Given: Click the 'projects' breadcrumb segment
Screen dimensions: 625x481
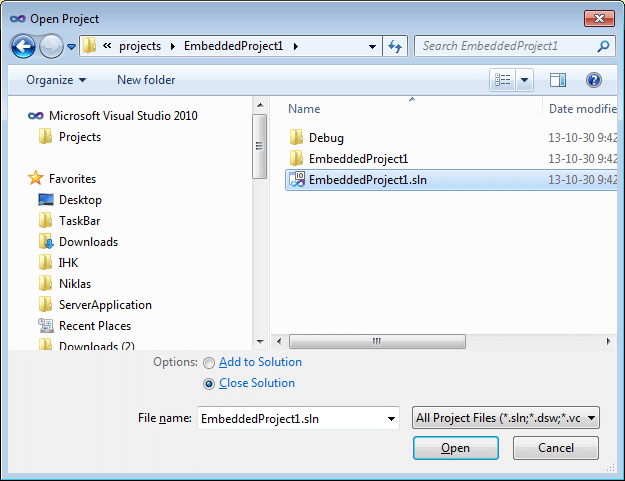Looking at the screenshot, I should coord(140,46).
